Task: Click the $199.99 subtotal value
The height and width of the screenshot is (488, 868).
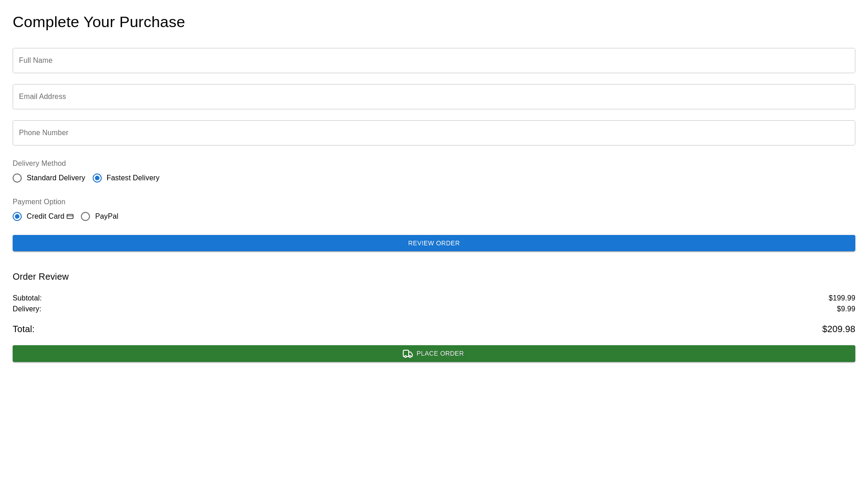Action: coord(841,298)
